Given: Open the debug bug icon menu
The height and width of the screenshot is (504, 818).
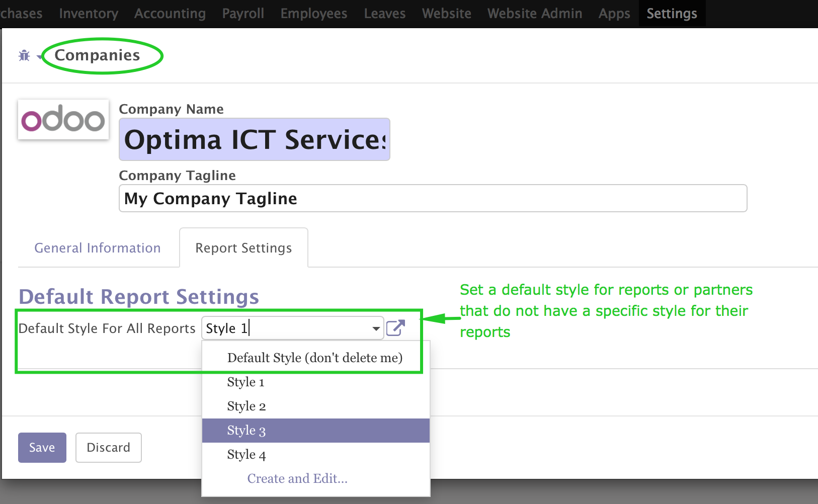Looking at the screenshot, I should [24, 55].
